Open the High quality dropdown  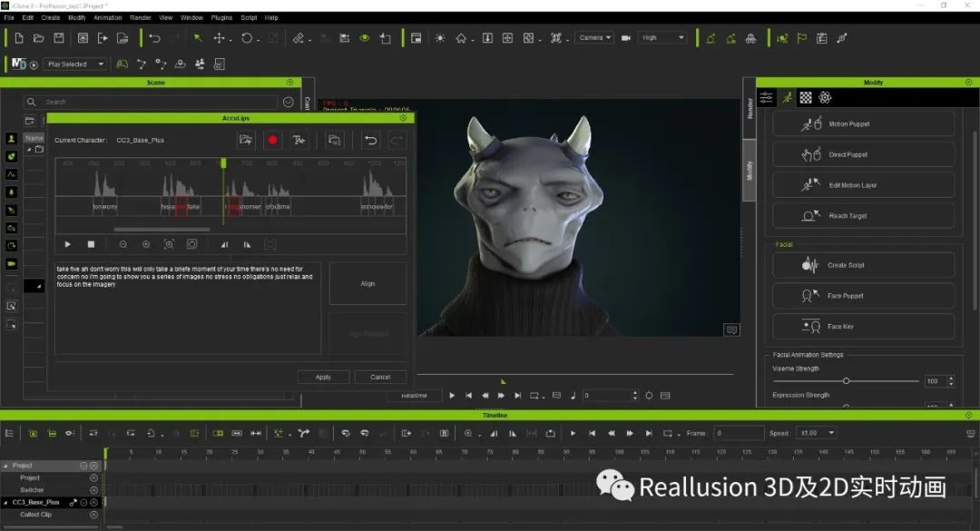(x=662, y=38)
